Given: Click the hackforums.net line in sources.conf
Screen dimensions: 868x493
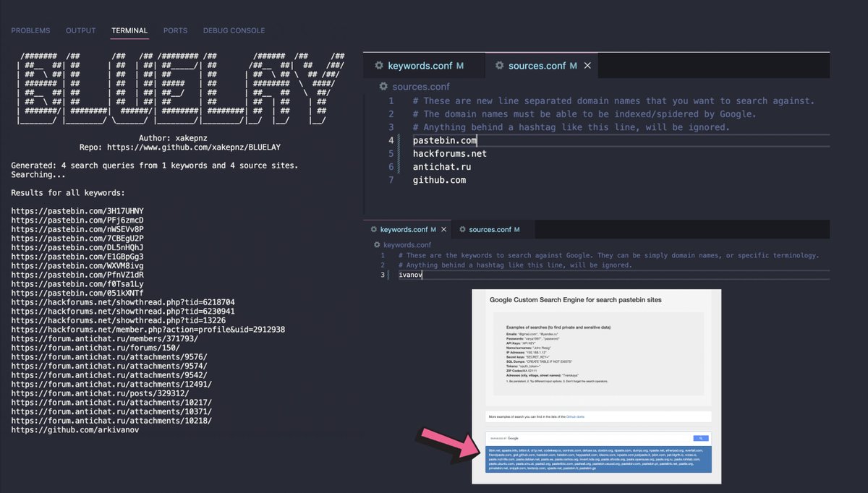Looking at the screenshot, I should point(450,154).
